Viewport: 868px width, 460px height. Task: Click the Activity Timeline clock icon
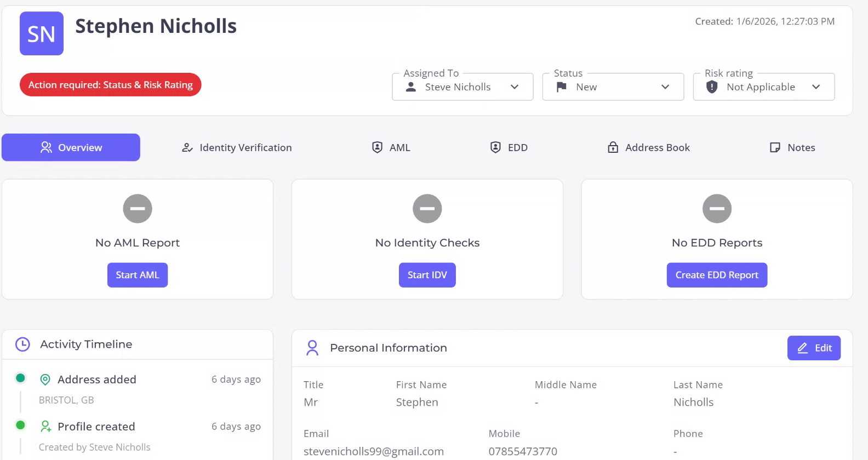(22, 344)
